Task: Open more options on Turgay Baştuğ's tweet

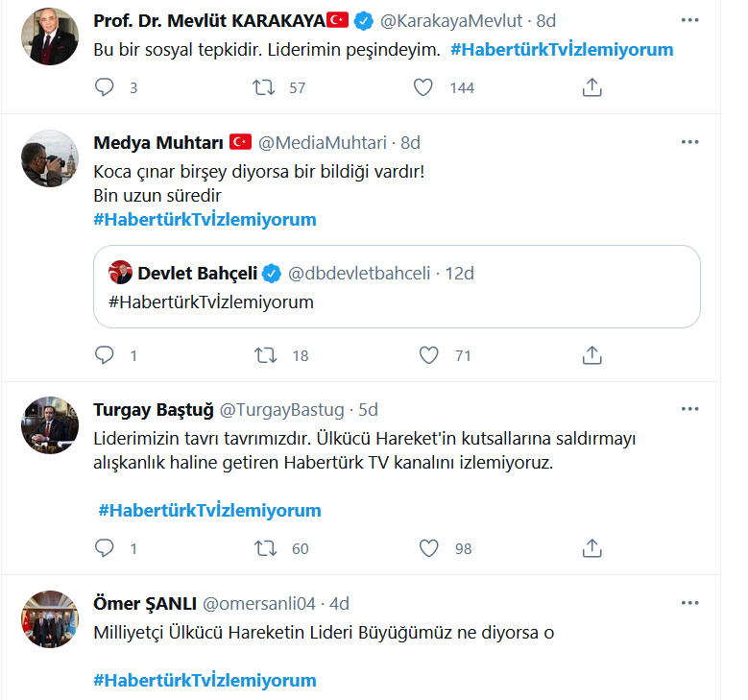Action: 689,409
